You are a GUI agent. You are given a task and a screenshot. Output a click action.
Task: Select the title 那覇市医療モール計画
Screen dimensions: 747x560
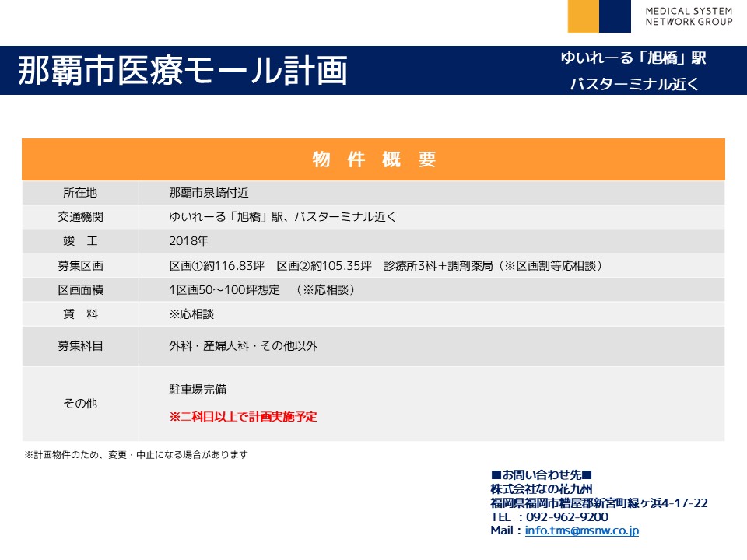tap(183, 71)
